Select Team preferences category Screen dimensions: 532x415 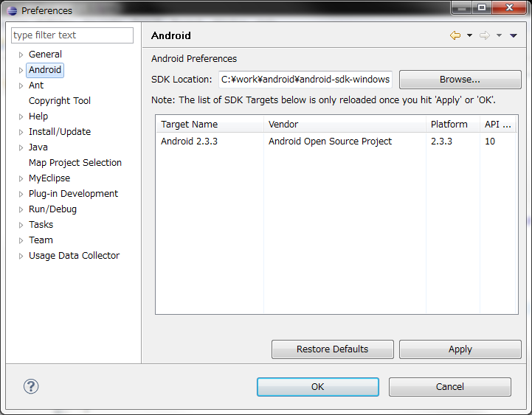pos(41,240)
